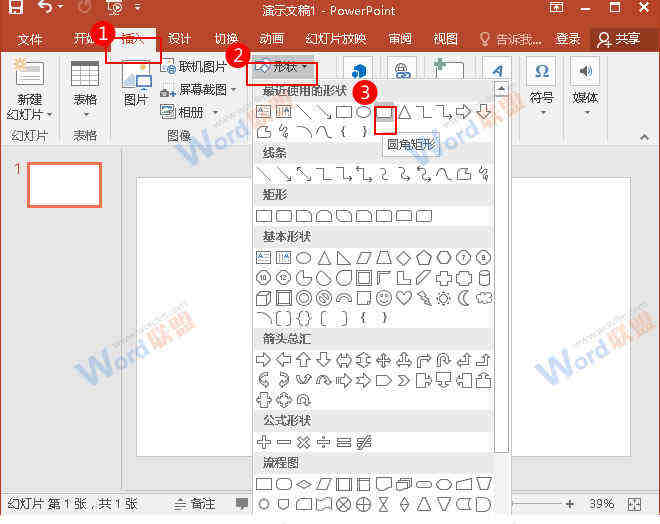Screen dimensions: 660x524
Task: Select the U-turn arrow in 箭头总汇
Action: [443, 360]
